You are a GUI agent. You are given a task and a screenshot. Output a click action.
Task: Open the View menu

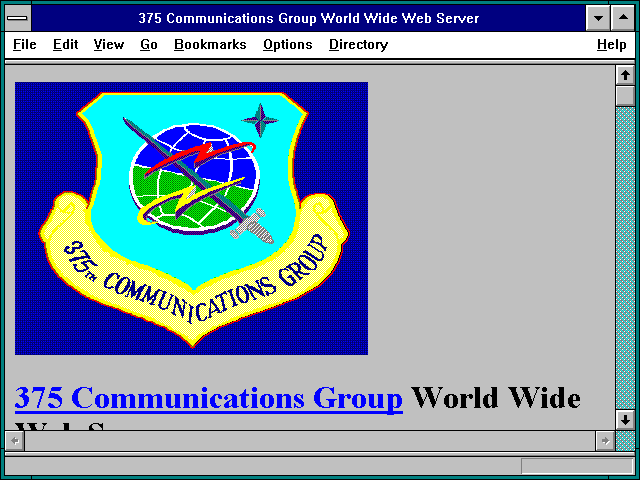click(x=109, y=44)
